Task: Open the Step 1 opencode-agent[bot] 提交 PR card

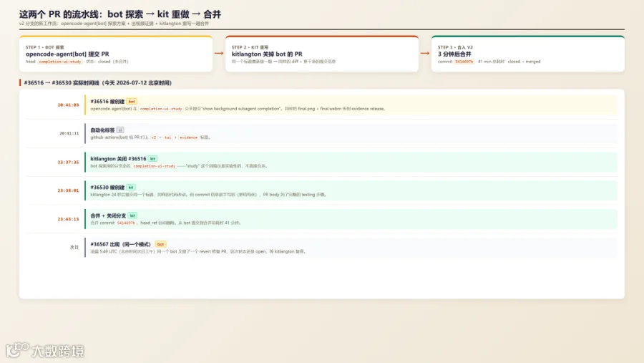Action: point(116,54)
